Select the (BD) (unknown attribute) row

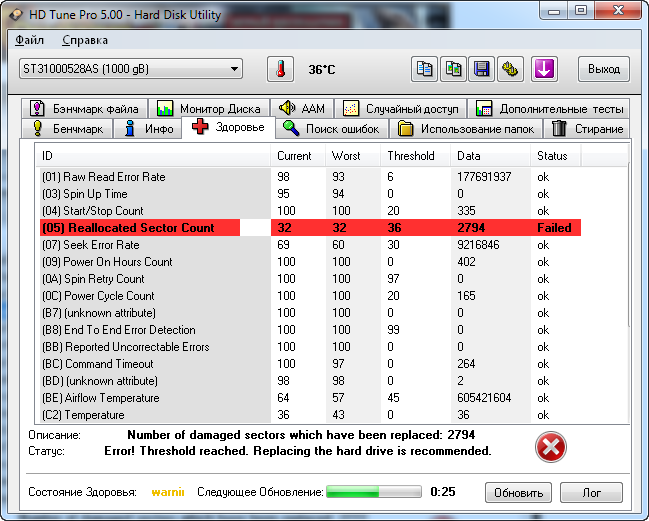click(x=310, y=380)
